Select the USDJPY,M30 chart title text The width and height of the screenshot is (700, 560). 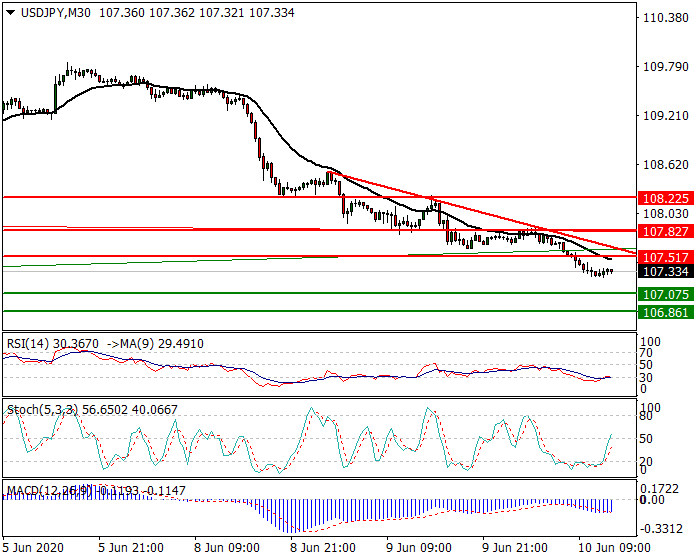56,13
